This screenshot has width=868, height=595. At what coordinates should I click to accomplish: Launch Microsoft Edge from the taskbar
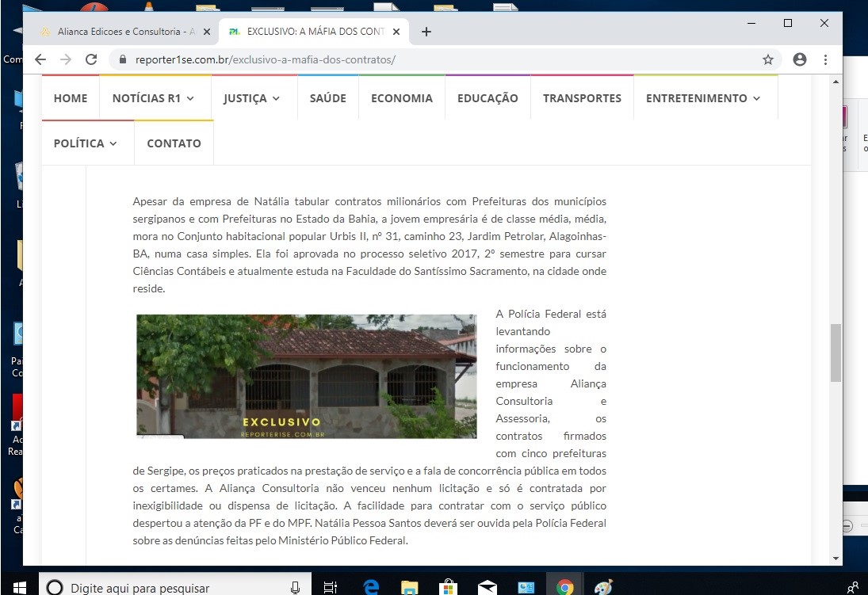371,587
